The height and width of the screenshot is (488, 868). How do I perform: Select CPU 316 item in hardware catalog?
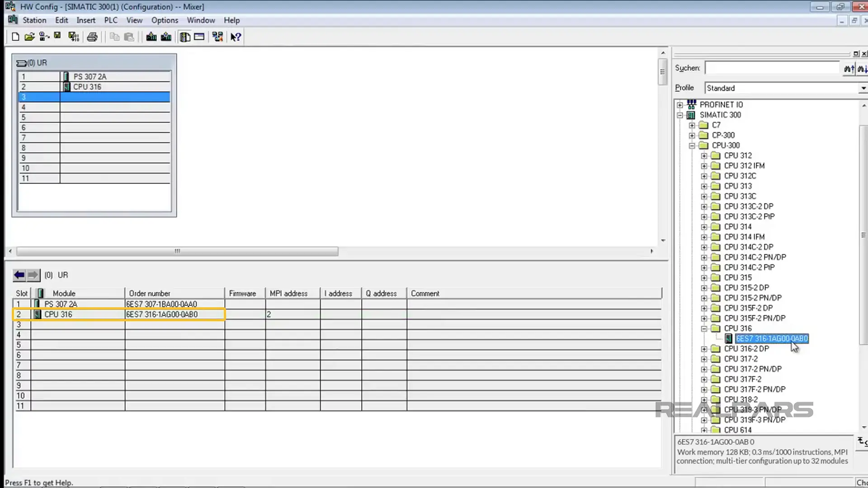tap(738, 328)
